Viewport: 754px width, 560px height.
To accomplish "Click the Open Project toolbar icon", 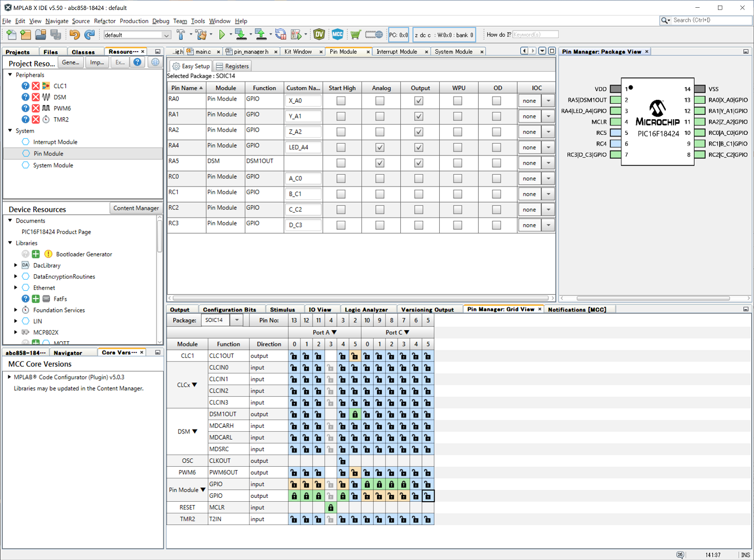I will point(41,34).
